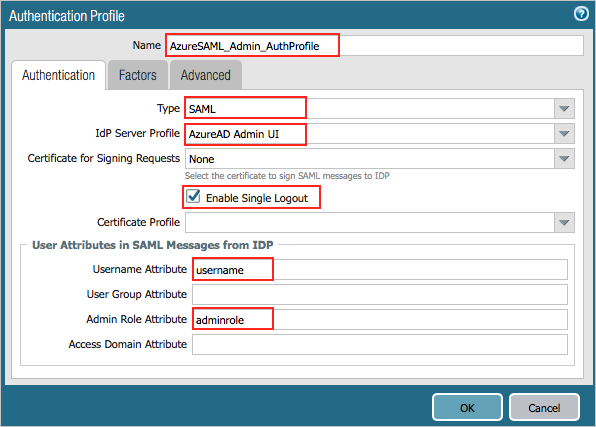Focus the Username Attribute field
The width and height of the screenshot is (596, 427).
(380, 270)
